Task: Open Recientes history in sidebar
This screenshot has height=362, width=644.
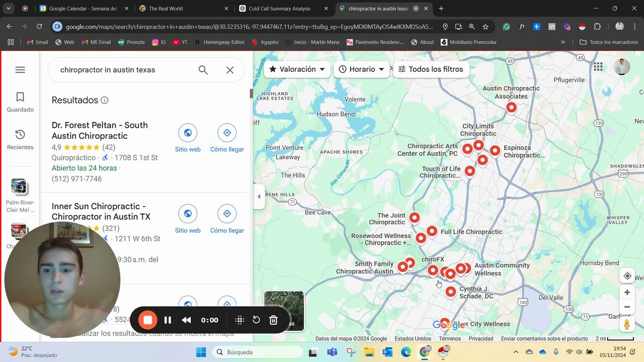Action: coord(20,140)
